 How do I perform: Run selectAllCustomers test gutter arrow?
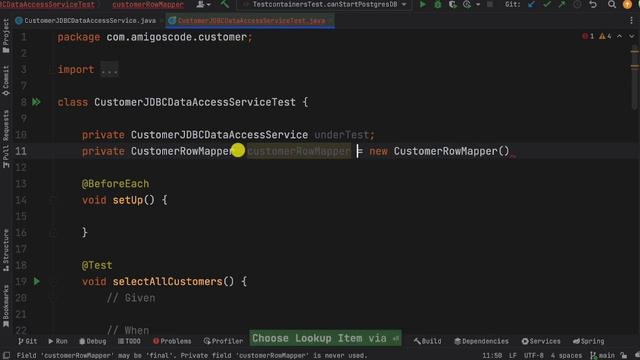point(37,281)
